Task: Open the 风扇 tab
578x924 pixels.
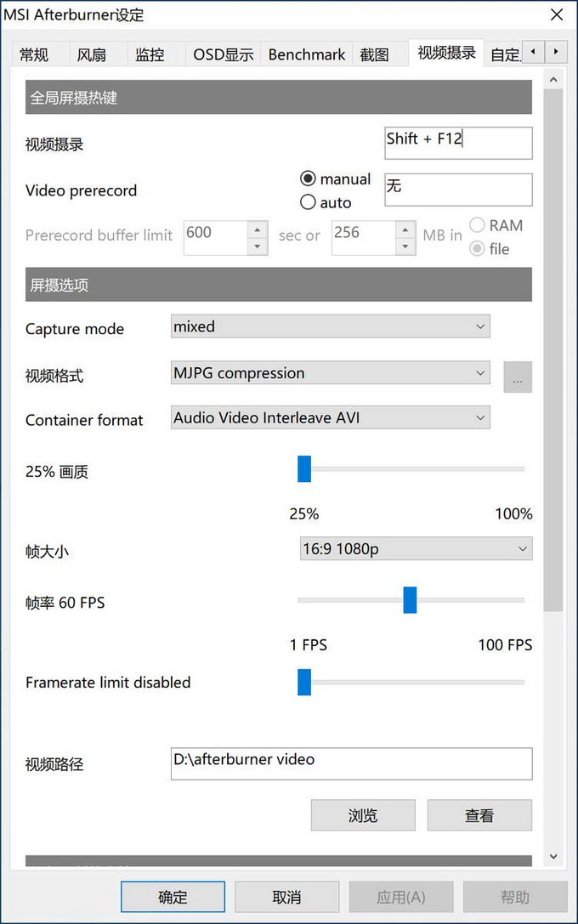Action: click(92, 54)
